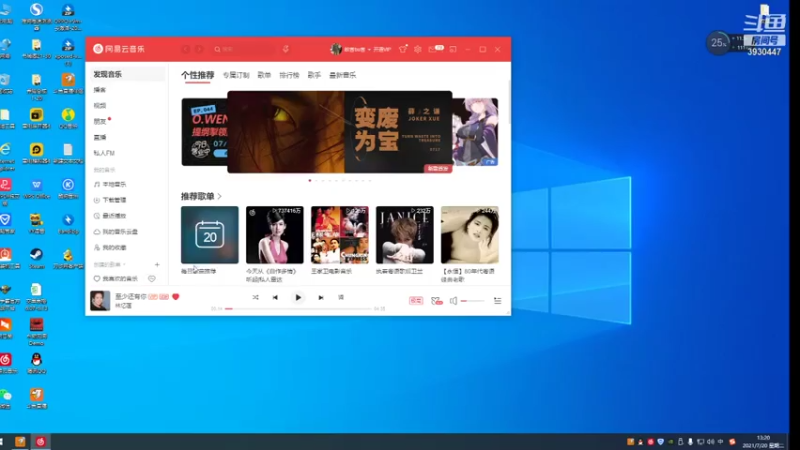Play the current song

pos(298,297)
